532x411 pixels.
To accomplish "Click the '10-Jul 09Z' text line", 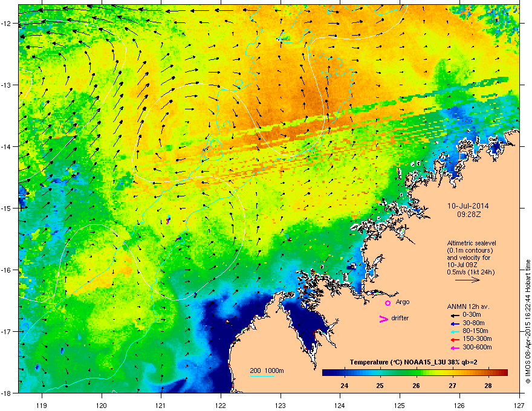I will [462, 265].
